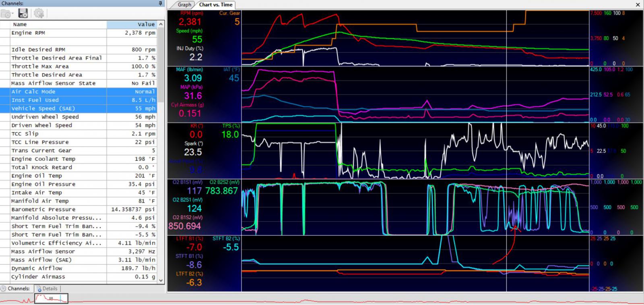The image size is (644, 305).
Task: Select the Driven Wheel Speed row
Action: pyautogui.click(x=78, y=125)
